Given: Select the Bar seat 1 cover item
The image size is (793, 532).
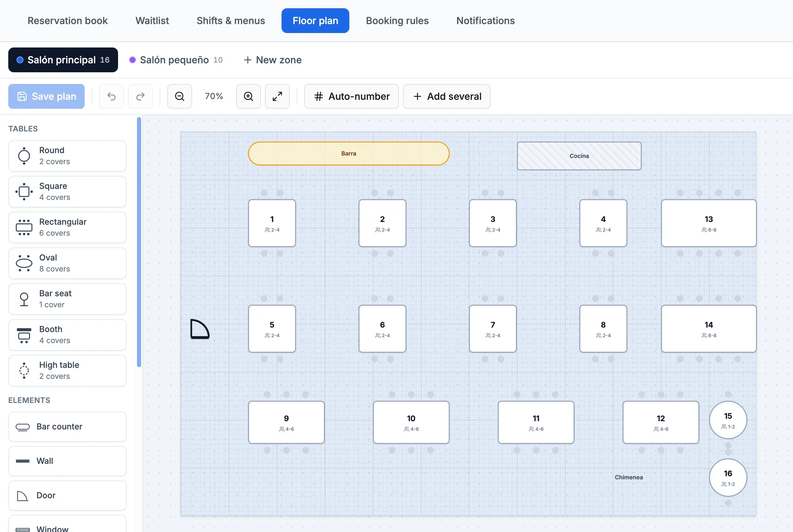Looking at the screenshot, I should point(67,299).
